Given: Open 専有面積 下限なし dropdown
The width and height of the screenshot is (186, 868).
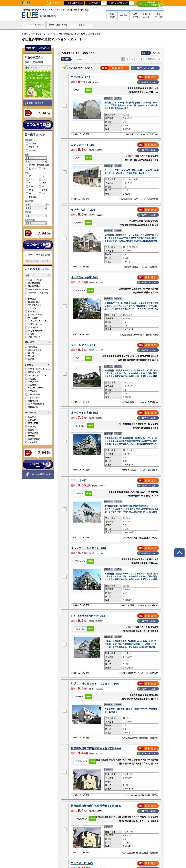Looking at the screenshot, I should click(35, 205).
